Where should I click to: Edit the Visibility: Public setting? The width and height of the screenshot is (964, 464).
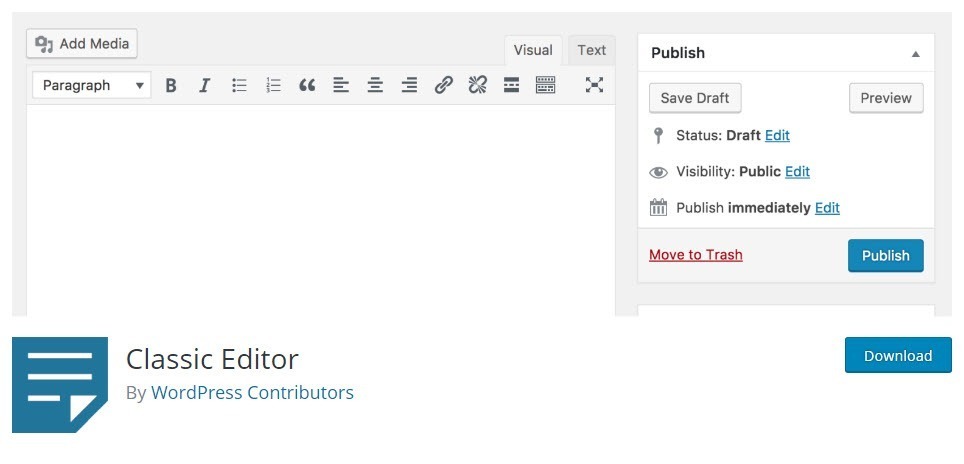[797, 172]
